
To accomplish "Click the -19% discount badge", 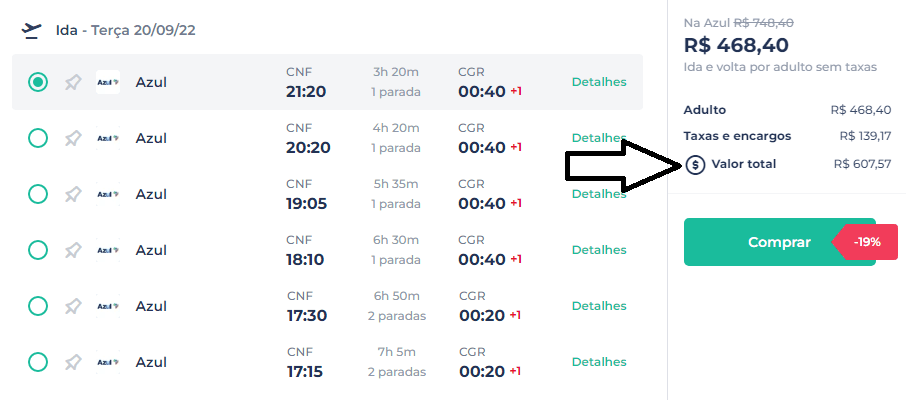I will (x=866, y=242).
